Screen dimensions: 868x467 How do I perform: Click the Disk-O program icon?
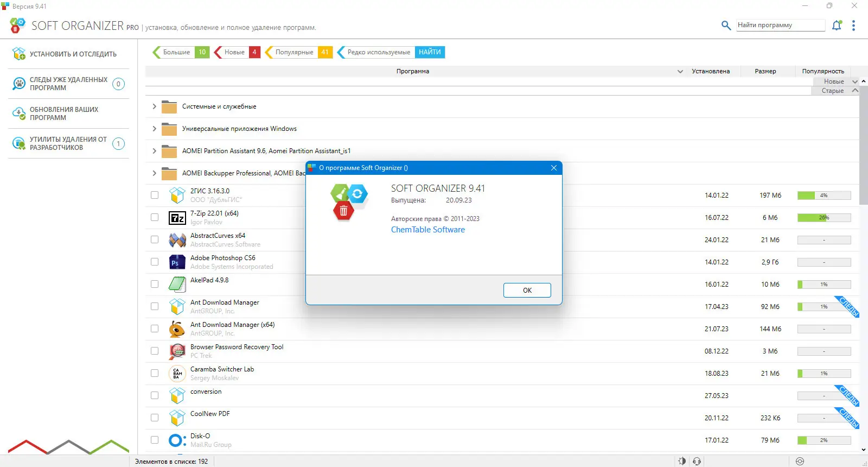(x=177, y=440)
